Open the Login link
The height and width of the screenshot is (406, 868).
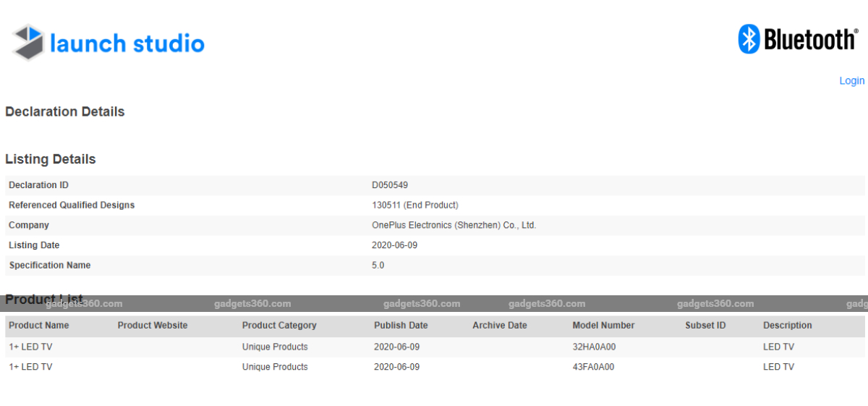click(x=851, y=80)
